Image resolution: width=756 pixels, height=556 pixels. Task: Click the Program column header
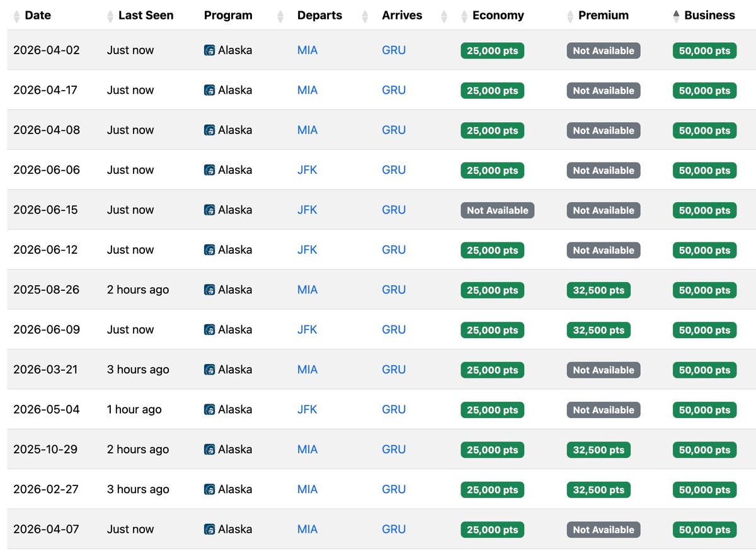[x=228, y=16]
